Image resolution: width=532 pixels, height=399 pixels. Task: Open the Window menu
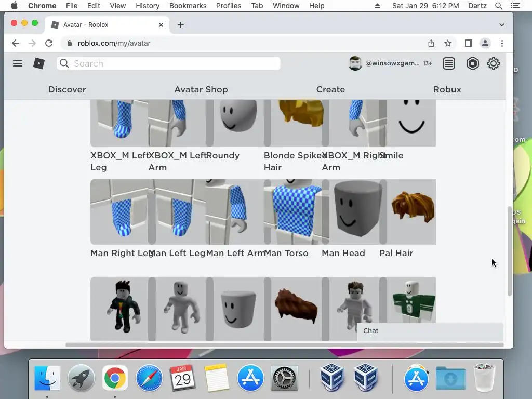(286, 6)
